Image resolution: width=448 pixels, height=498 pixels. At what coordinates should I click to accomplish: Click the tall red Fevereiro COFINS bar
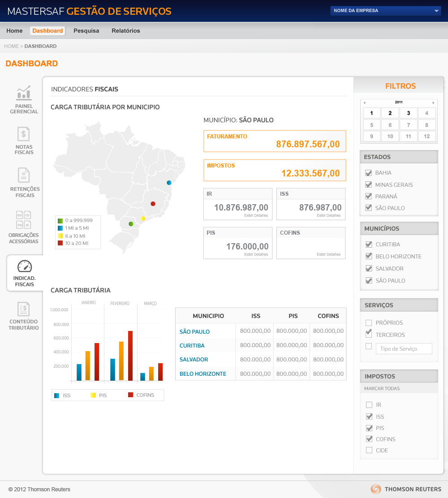point(130,356)
